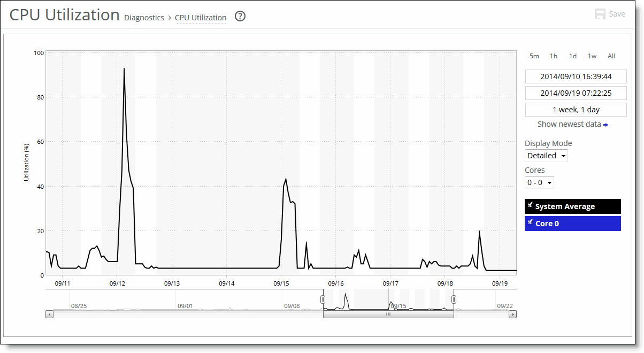Select the 1w time range
The image size is (644, 353).
point(592,56)
